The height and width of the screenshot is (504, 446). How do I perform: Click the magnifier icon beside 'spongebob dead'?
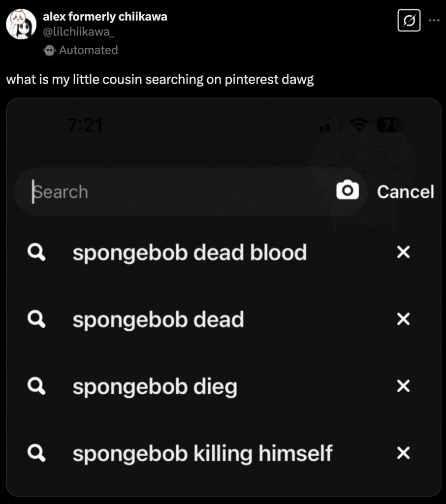36,319
